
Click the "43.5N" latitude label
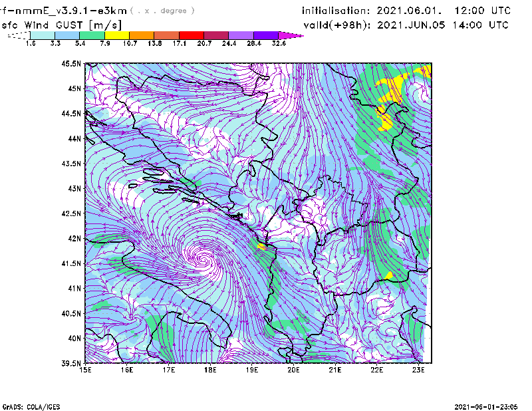[x=71, y=163]
